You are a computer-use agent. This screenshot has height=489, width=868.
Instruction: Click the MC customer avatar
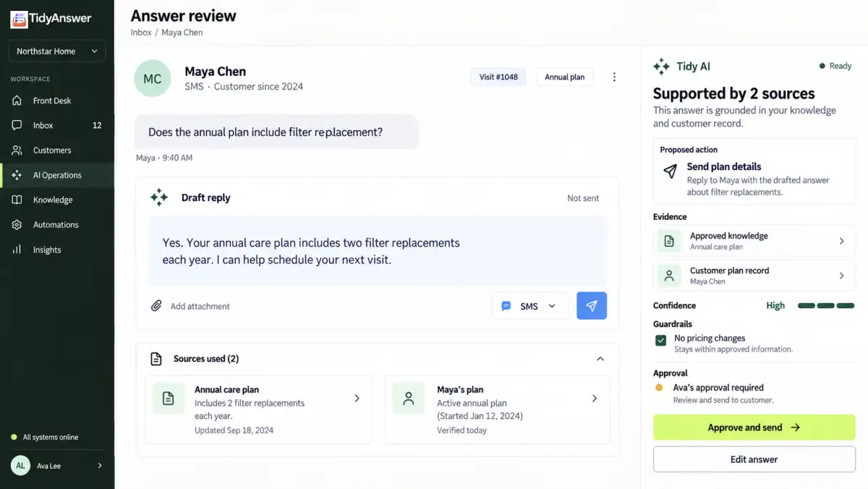coord(153,78)
